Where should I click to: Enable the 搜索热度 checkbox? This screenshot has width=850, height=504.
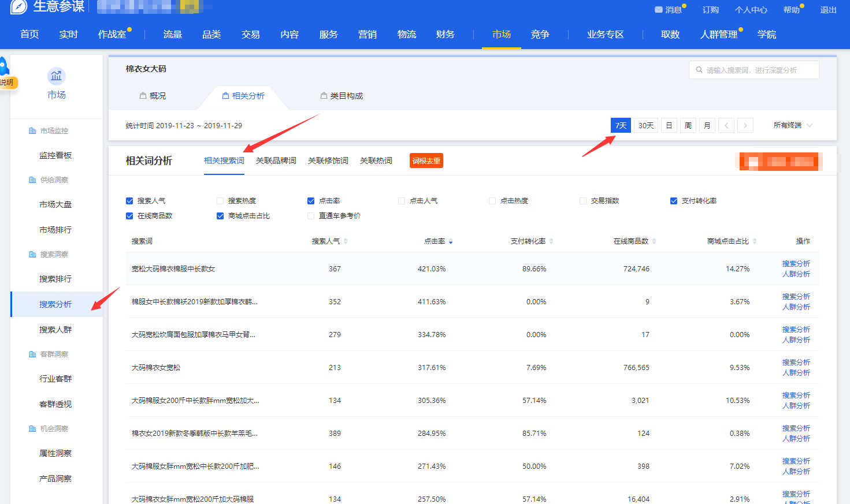point(220,201)
